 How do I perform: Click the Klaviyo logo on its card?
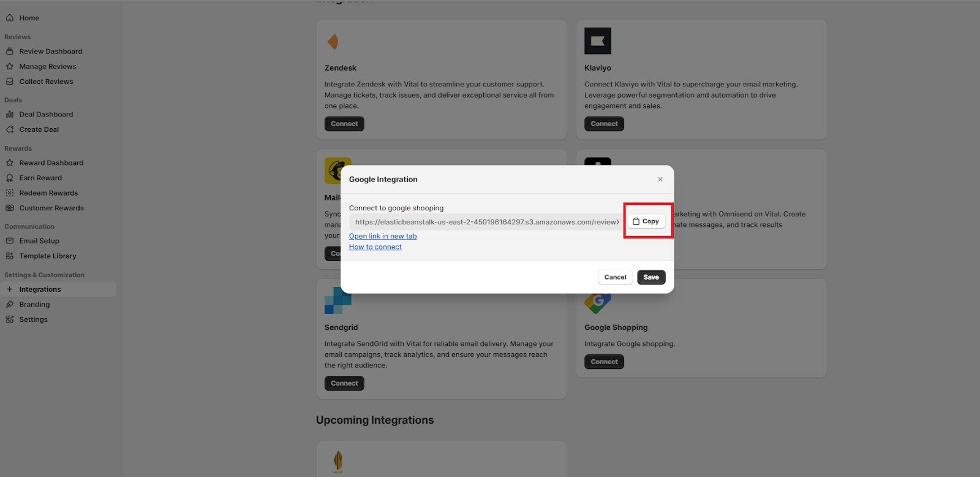tap(598, 41)
